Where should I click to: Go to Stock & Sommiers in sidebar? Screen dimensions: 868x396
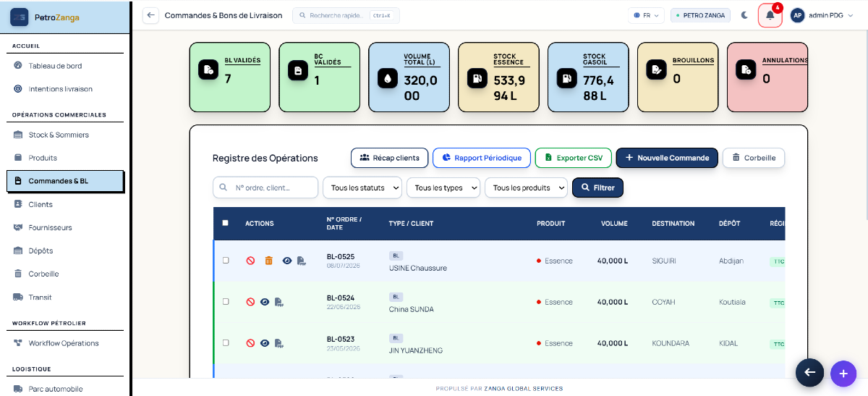pos(58,135)
